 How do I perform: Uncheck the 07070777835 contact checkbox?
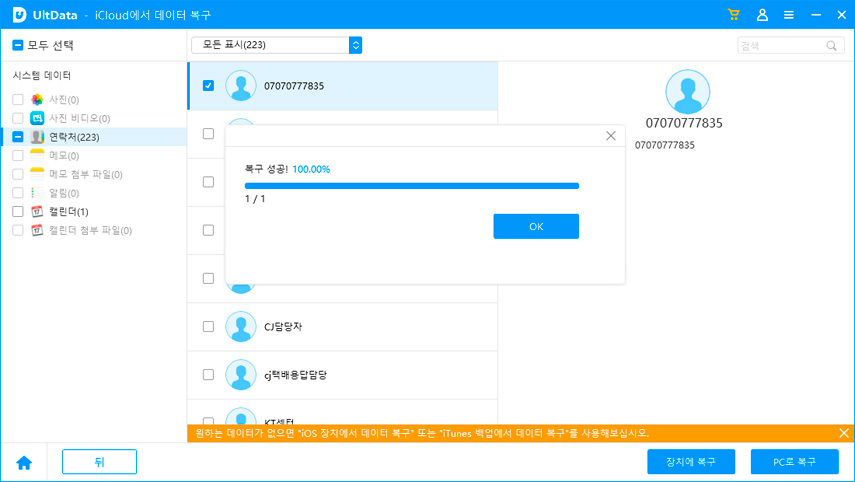click(208, 86)
